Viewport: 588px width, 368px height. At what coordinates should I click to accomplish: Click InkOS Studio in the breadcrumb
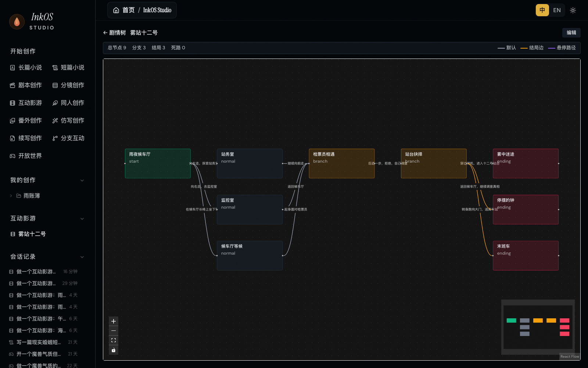157,10
